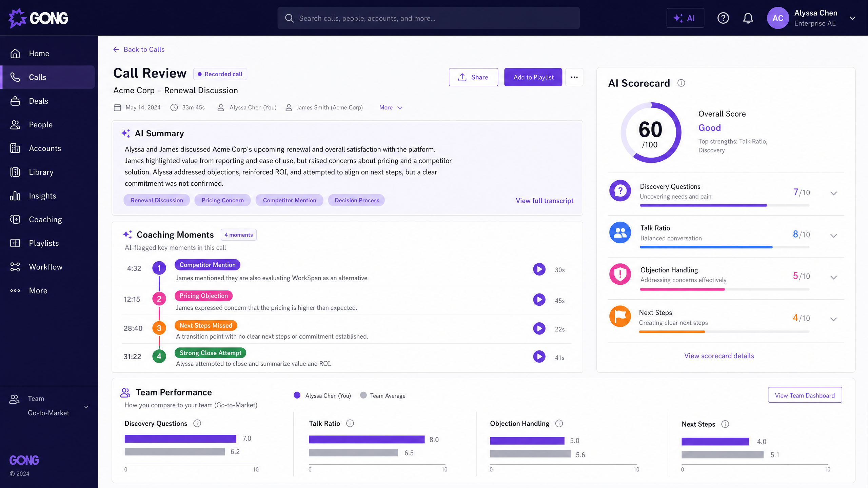Image resolution: width=868 pixels, height=488 pixels.
Task: Click the Discovery Questions scorecard icon
Action: [620, 191]
